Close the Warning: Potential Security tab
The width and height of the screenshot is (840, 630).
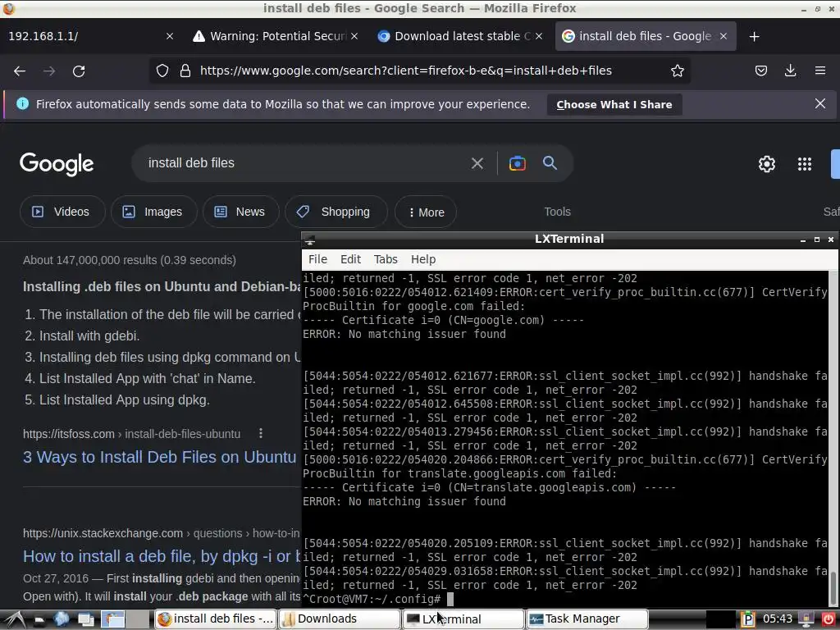point(354,36)
